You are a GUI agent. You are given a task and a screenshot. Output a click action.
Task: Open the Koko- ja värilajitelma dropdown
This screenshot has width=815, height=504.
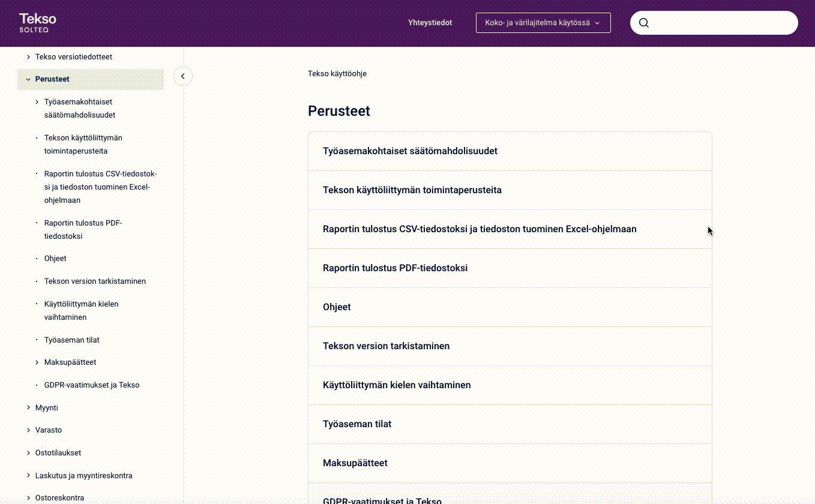tap(543, 23)
